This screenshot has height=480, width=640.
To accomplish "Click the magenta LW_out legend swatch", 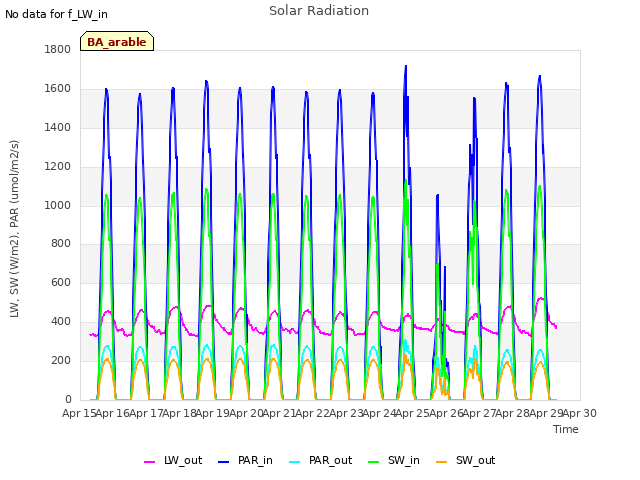I will coord(149,462).
